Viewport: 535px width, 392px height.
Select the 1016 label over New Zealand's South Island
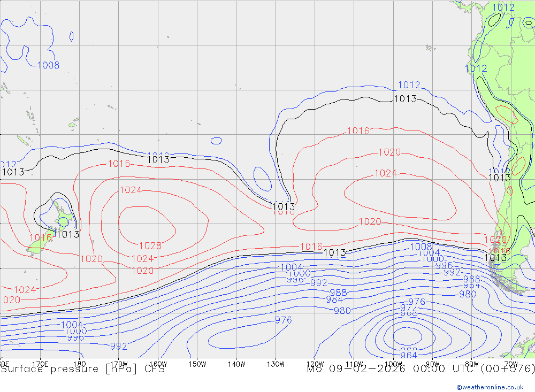(x=40, y=237)
